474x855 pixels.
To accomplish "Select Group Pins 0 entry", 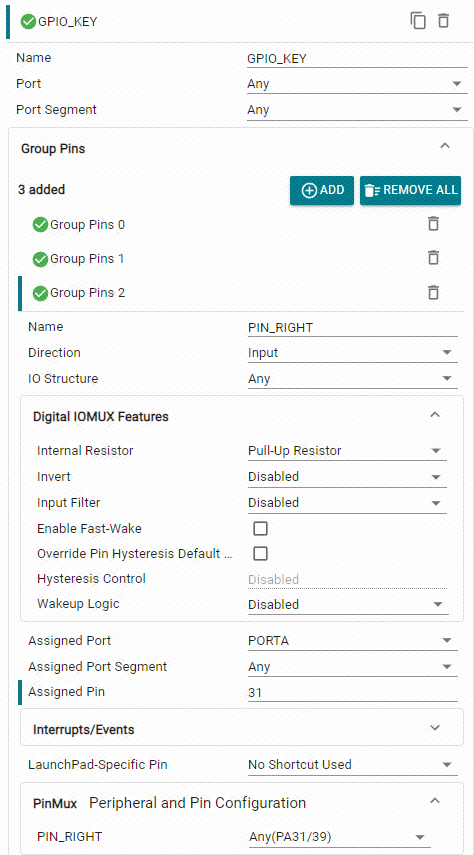I will point(88,225).
